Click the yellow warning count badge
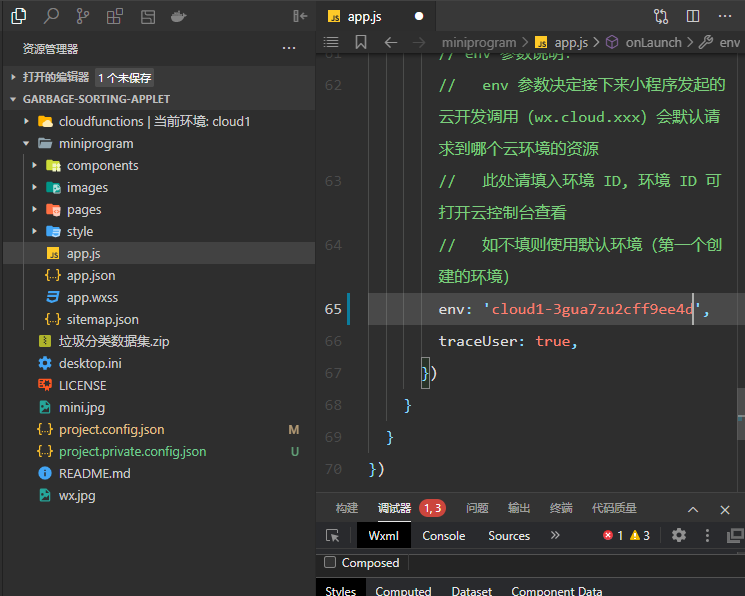 [640, 536]
